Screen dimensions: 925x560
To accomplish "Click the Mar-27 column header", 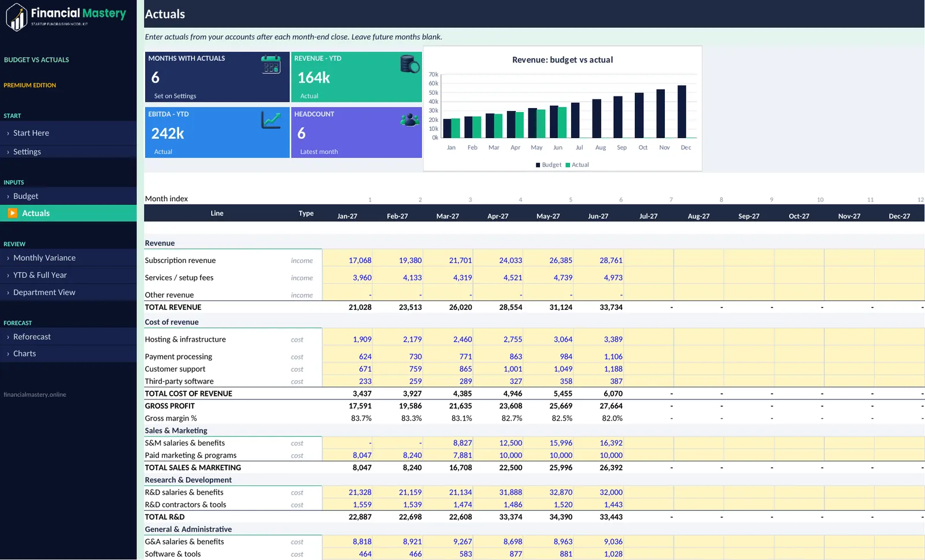I will coord(447,216).
